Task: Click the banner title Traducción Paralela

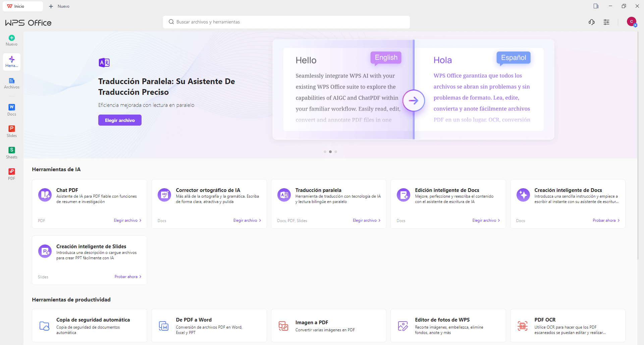Action: point(167,87)
